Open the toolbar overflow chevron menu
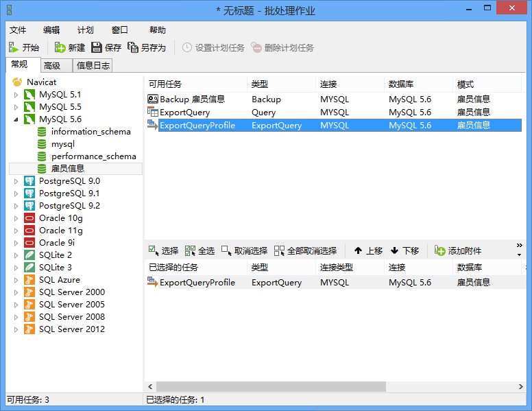 [x=519, y=245]
